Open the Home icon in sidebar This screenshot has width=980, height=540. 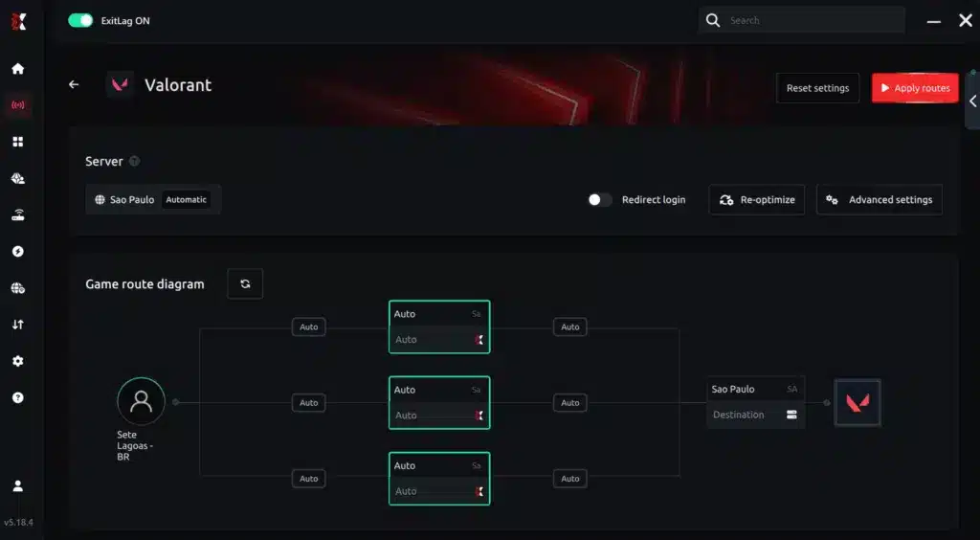pos(18,69)
